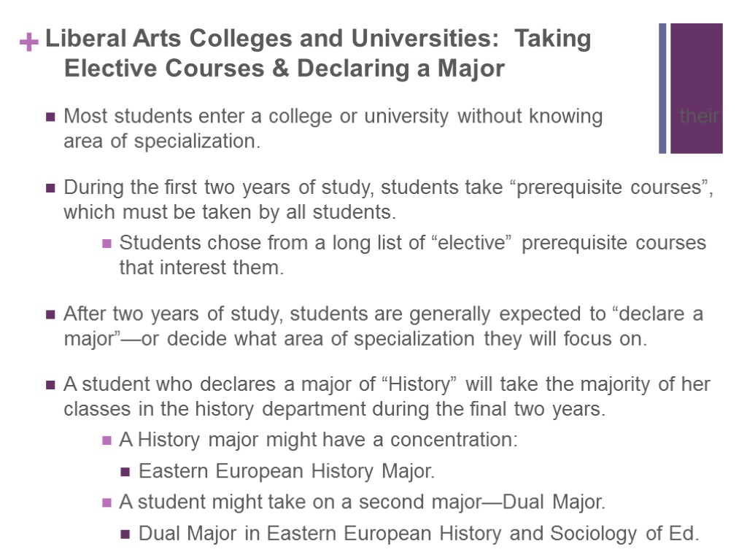Select the title line "Elective Courses & Declaring a Major"
Screen dimensions: 747x560
(285, 69)
